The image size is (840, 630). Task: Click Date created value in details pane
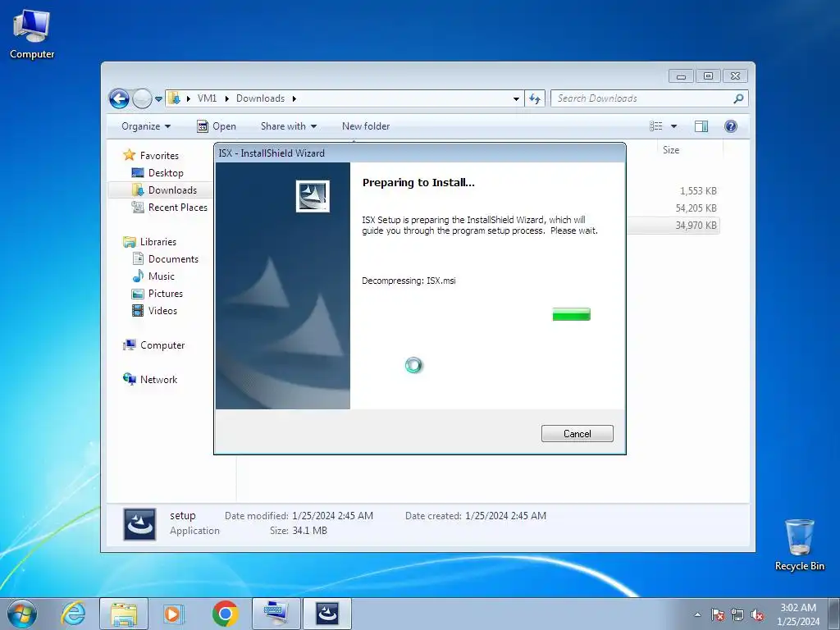click(x=505, y=516)
